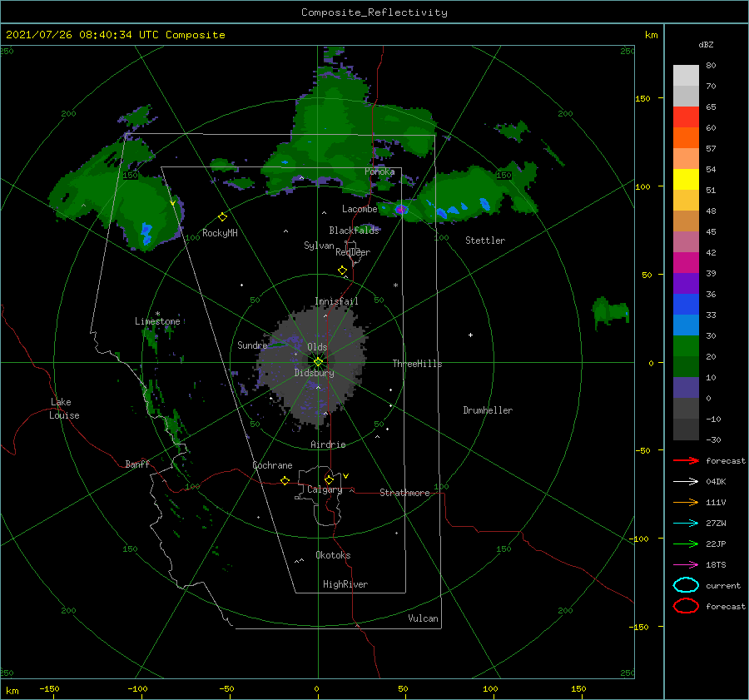
Task: Click the white 04DK arrow icon
Action: pos(686,482)
